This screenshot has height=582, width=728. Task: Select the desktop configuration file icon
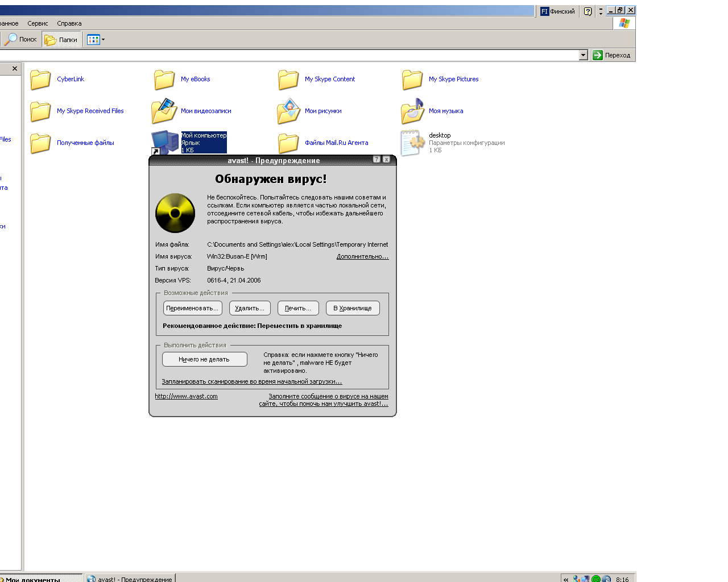[x=412, y=143]
